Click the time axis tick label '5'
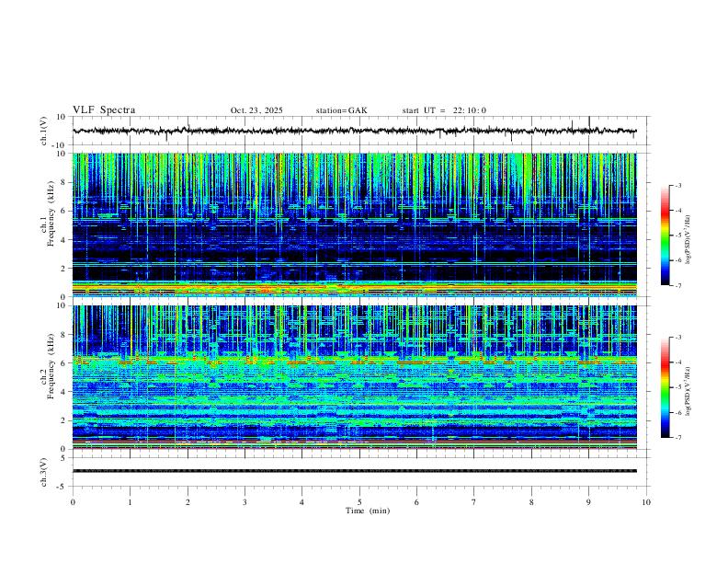 point(359,502)
